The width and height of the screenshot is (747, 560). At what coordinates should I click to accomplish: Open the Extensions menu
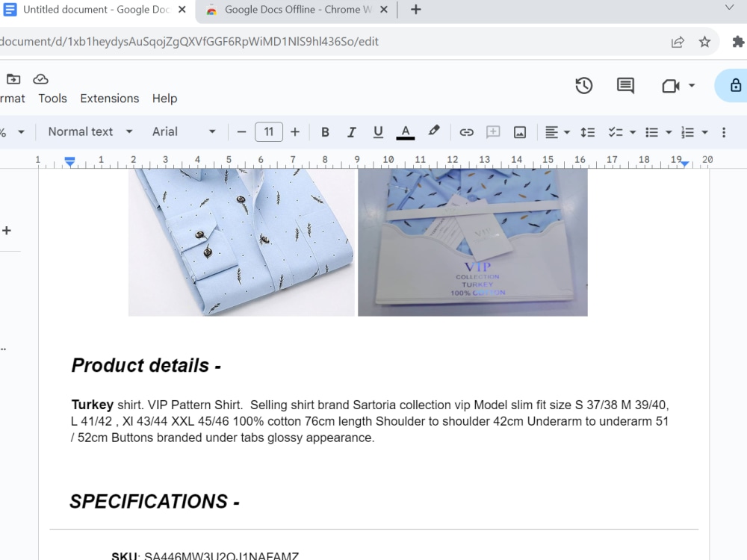[x=110, y=98]
